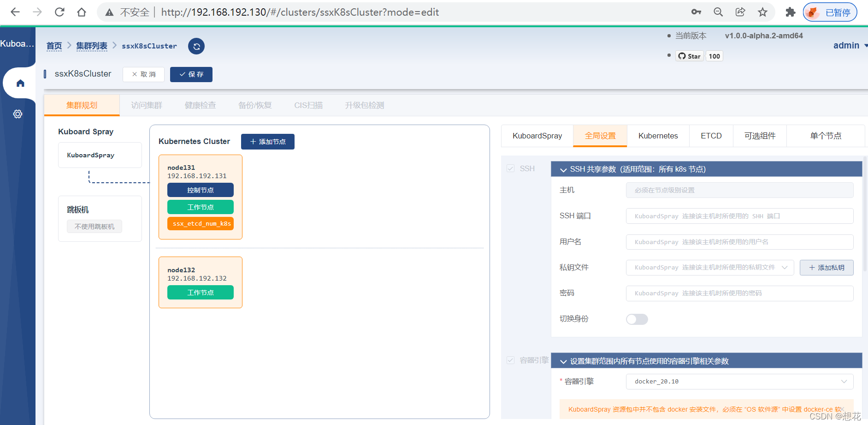Open the paused profile button
This screenshot has width=868, height=425.
(830, 12)
